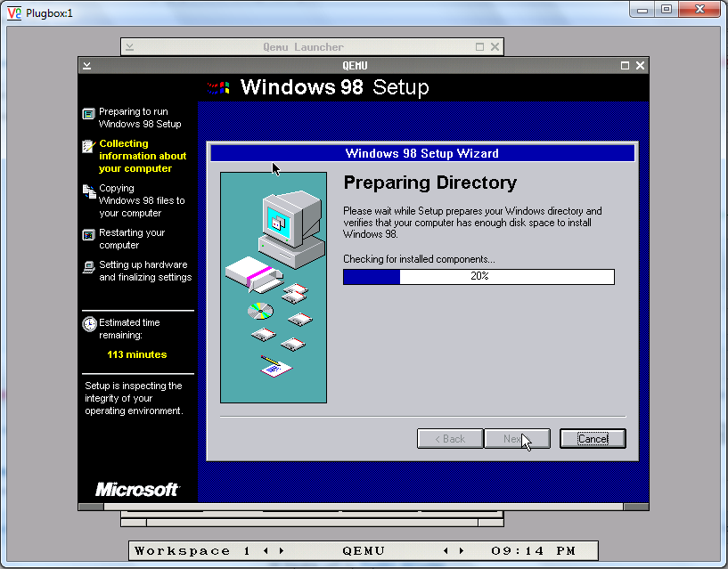
Task: Close the Qemu Launcher window
Action: pyautogui.click(x=495, y=47)
